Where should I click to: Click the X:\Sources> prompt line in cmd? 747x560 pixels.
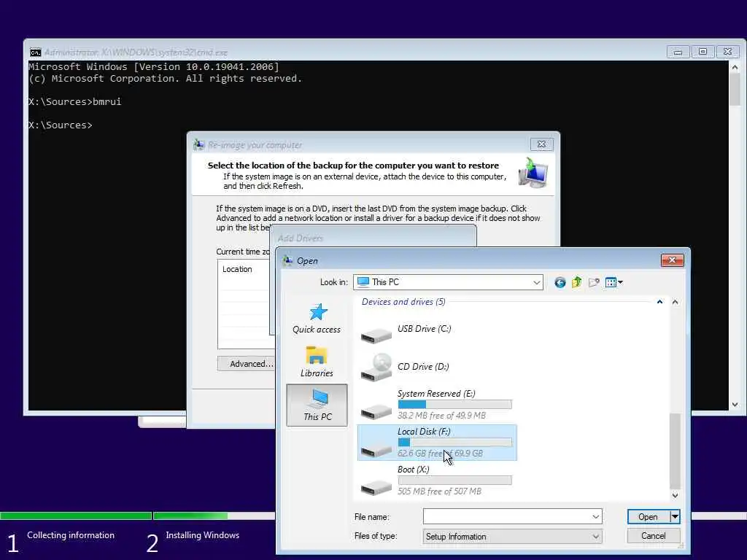[61, 125]
